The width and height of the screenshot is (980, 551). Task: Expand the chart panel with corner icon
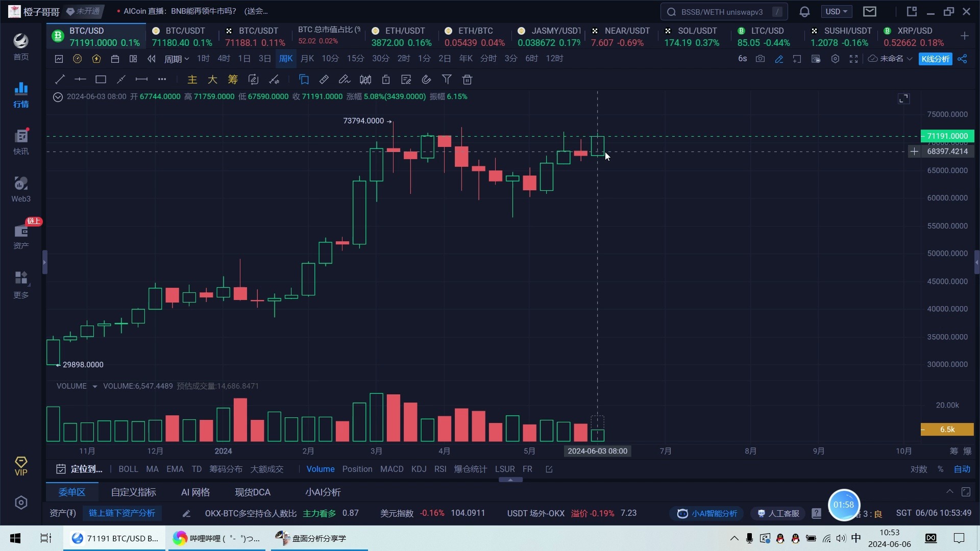point(903,98)
